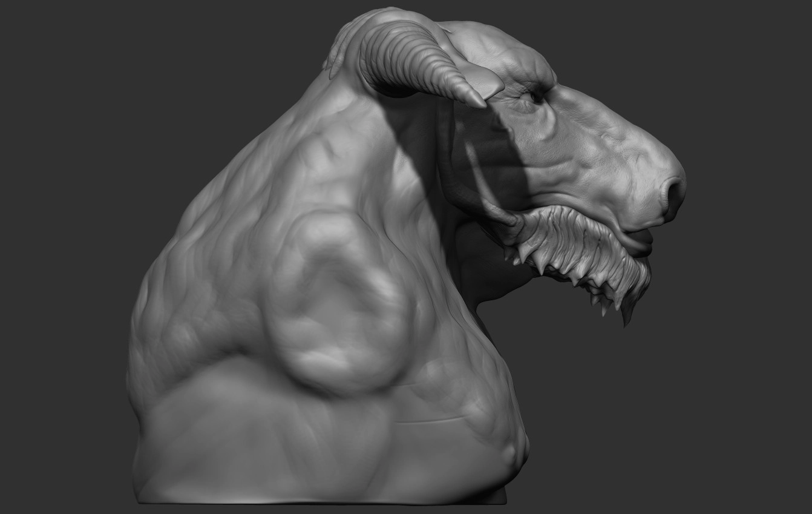Click the creature's eye on the sculpt

pos(535,96)
